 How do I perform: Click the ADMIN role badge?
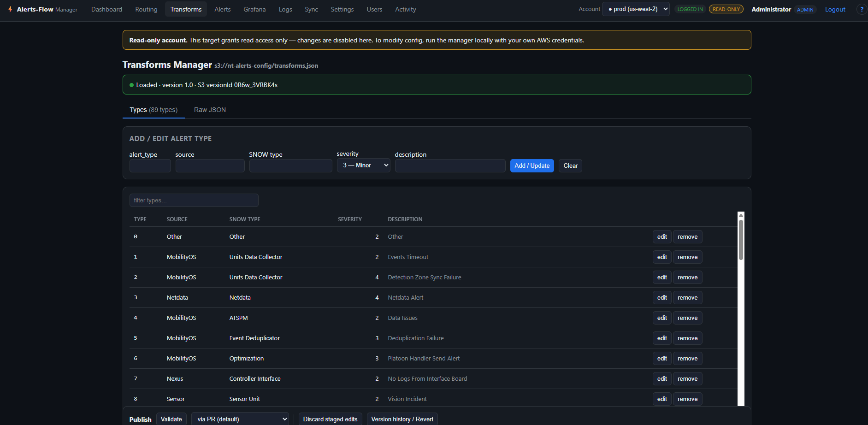(805, 10)
